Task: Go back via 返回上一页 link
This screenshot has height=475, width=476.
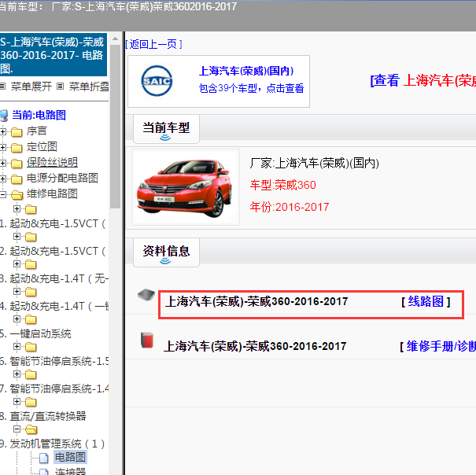Action: tap(154, 44)
